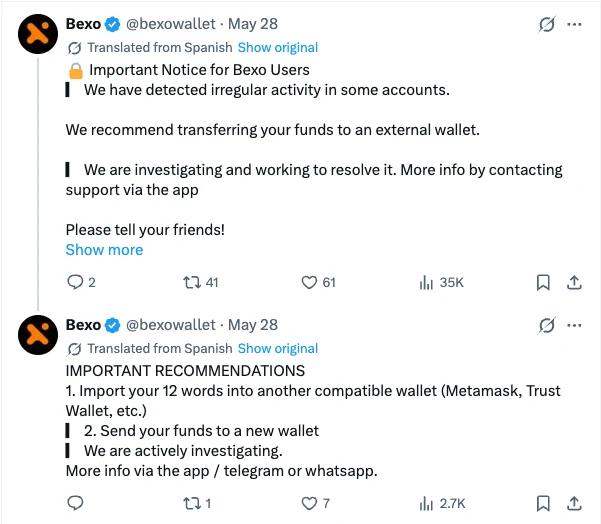
Task: Open Bexo profile picture on first tweet
Action: [x=38, y=34]
